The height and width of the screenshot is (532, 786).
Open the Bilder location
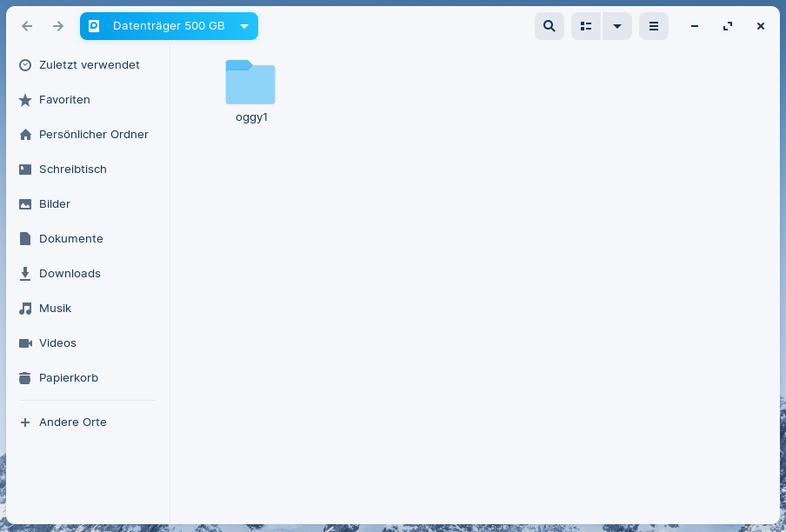coord(87,204)
